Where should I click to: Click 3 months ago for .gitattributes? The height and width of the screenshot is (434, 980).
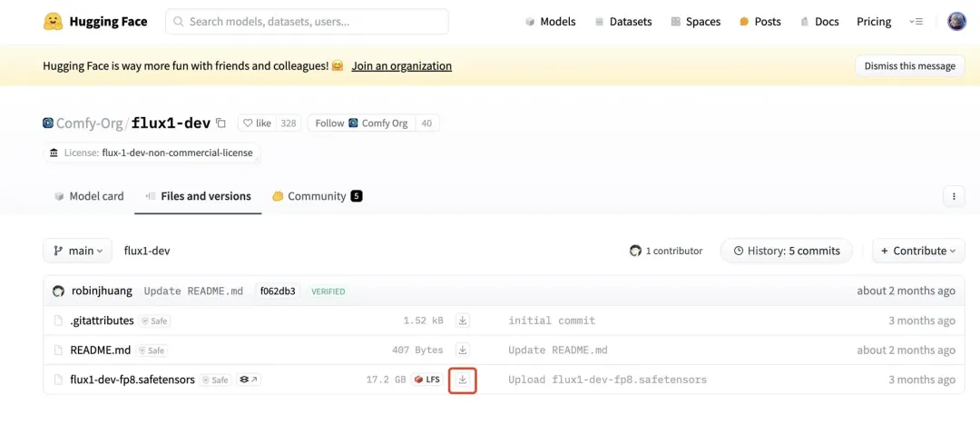click(922, 321)
